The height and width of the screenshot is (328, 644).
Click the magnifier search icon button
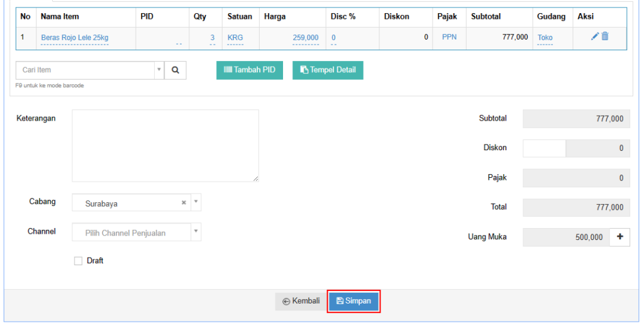tap(175, 70)
